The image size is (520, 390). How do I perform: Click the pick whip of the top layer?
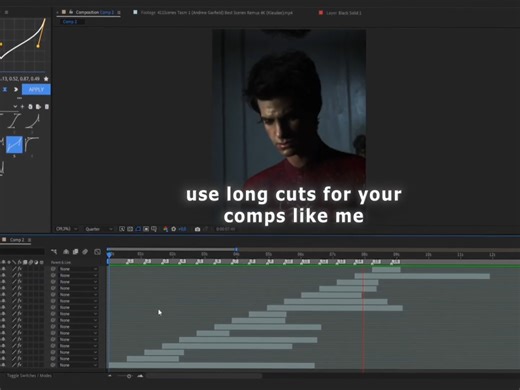click(x=53, y=269)
